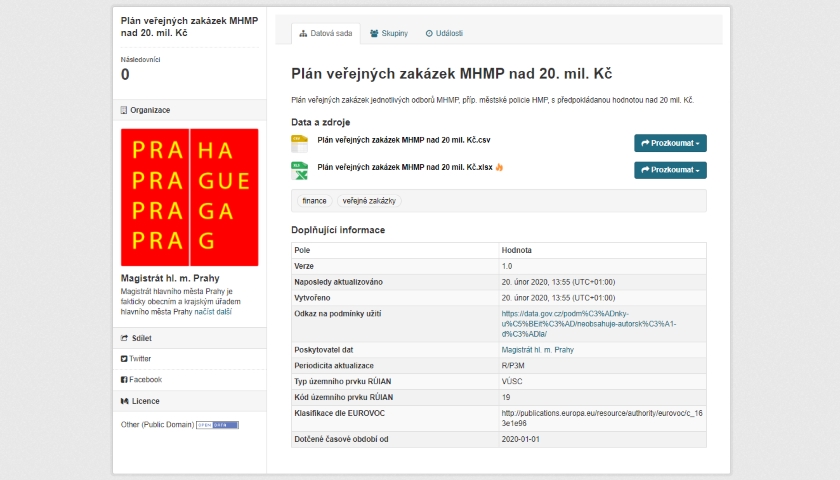Screen dimensions: 840x480
Task: Click the Kód územního prvku RÚIAN value 19
Action: (x=506, y=398)
